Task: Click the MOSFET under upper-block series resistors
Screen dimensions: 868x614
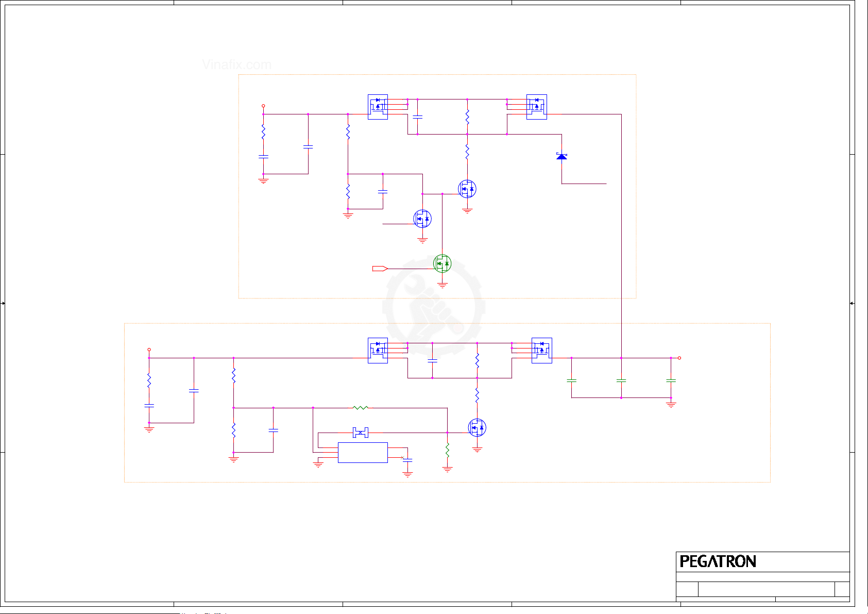Action: pyautogui.click(x=467, y=189)
